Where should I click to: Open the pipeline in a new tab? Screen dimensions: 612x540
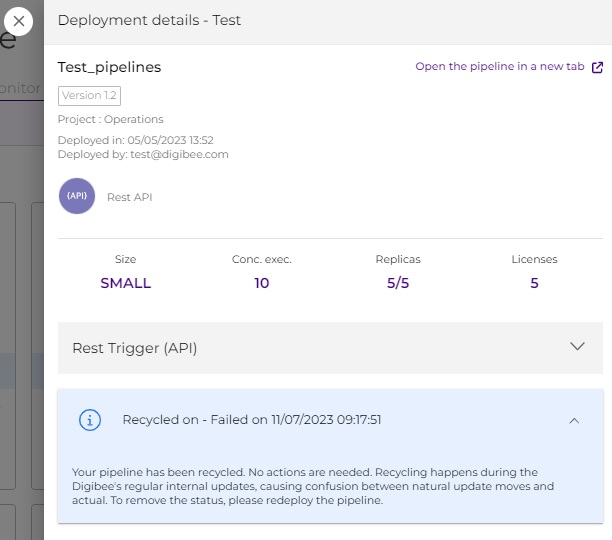[x=499, y=68]
